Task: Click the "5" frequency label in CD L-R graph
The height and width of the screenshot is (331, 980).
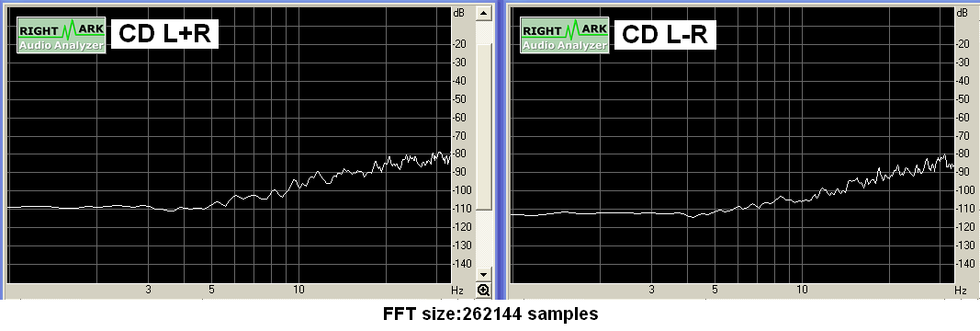Action: pos(715,290)
